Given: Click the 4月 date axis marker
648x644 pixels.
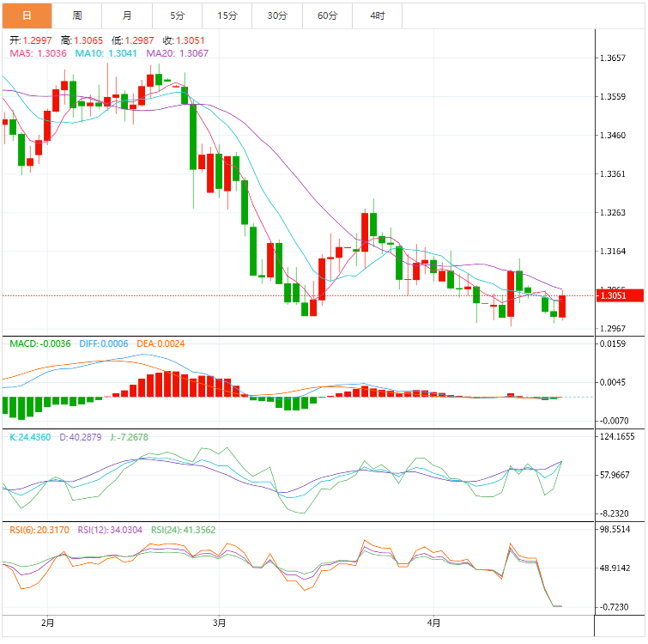Looking at the screenshot, I should pos(433,623).
